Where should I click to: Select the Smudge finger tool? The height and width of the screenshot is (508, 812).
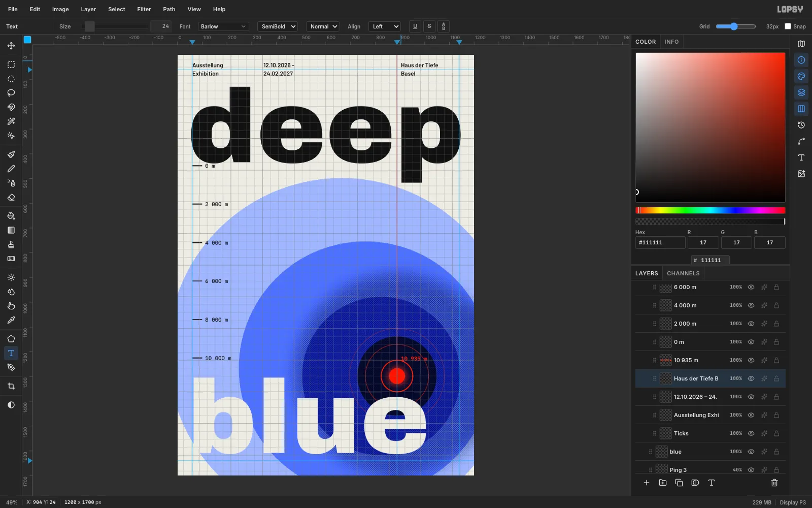(11, 306)
